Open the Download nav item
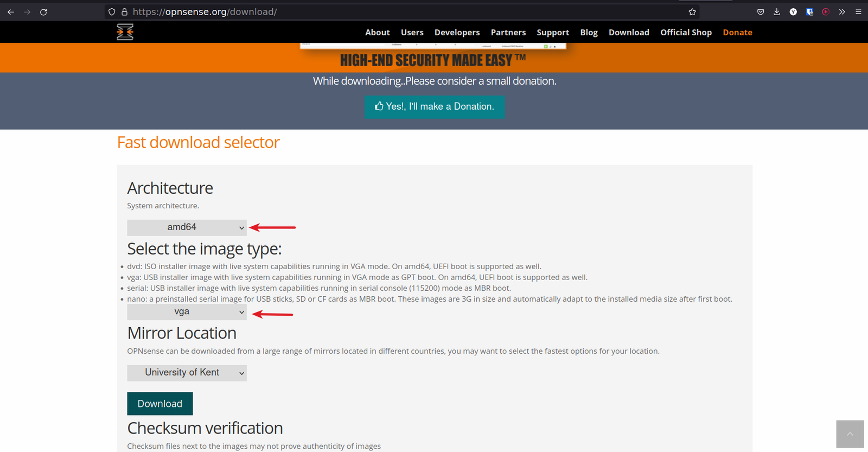The image size is (868, 452). click(629, 33)
